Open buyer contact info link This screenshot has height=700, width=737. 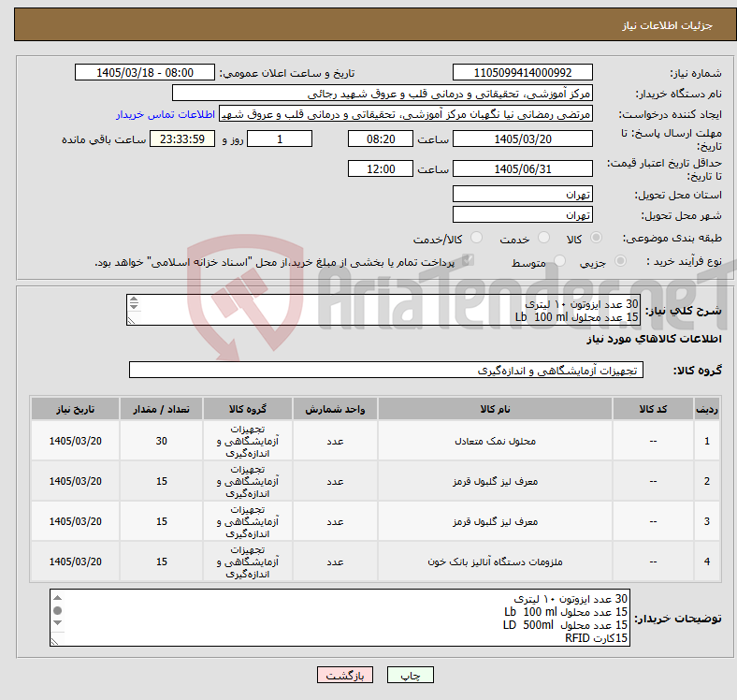tap(166, 114)
